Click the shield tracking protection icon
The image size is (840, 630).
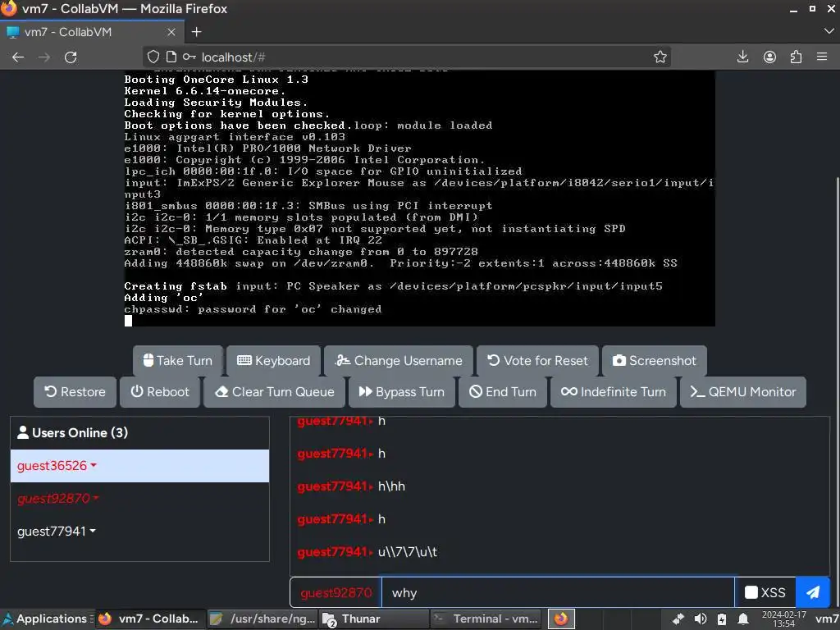pyautogui.click(x=153, y=57)
